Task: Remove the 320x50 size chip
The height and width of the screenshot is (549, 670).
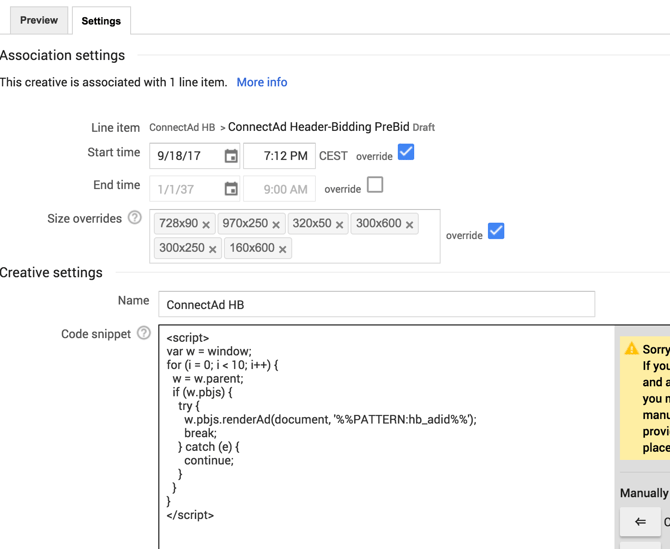Action: point(340,225)
